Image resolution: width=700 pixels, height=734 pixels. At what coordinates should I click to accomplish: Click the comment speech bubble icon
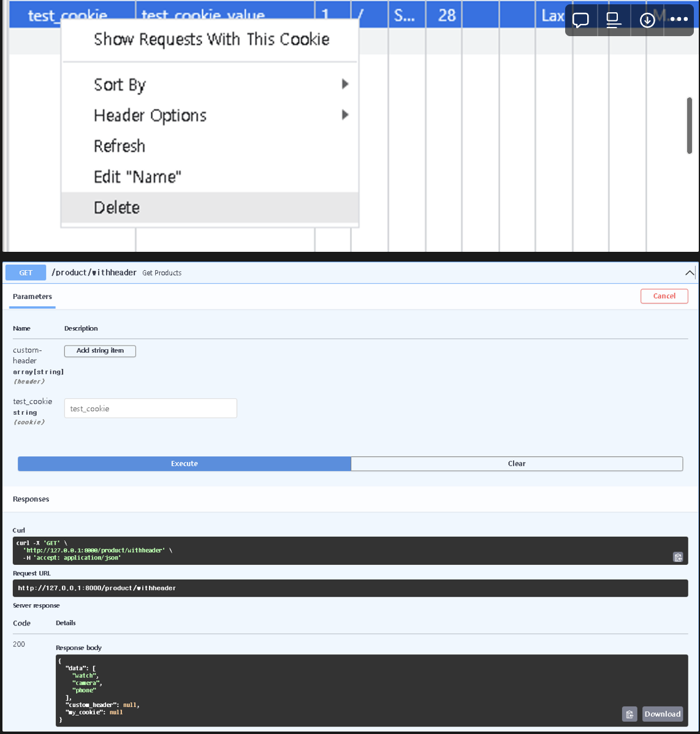click(x=580, y=20)
